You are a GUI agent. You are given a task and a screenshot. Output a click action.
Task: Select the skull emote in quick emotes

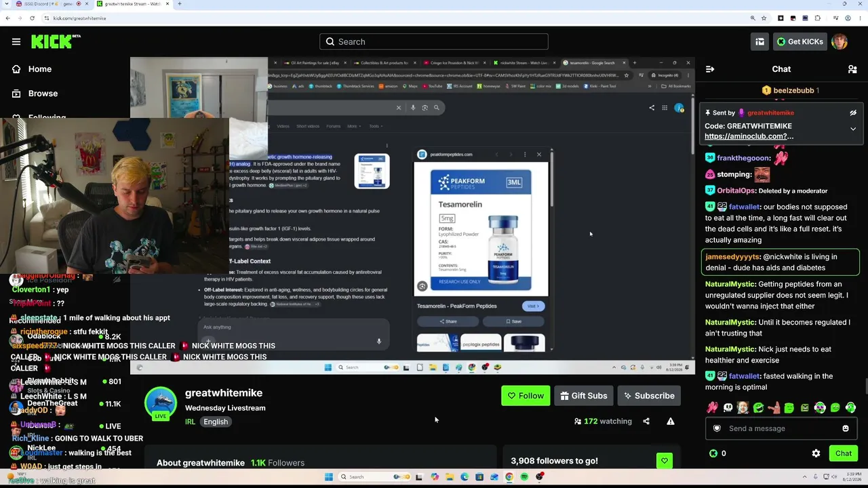coord(728,407)
